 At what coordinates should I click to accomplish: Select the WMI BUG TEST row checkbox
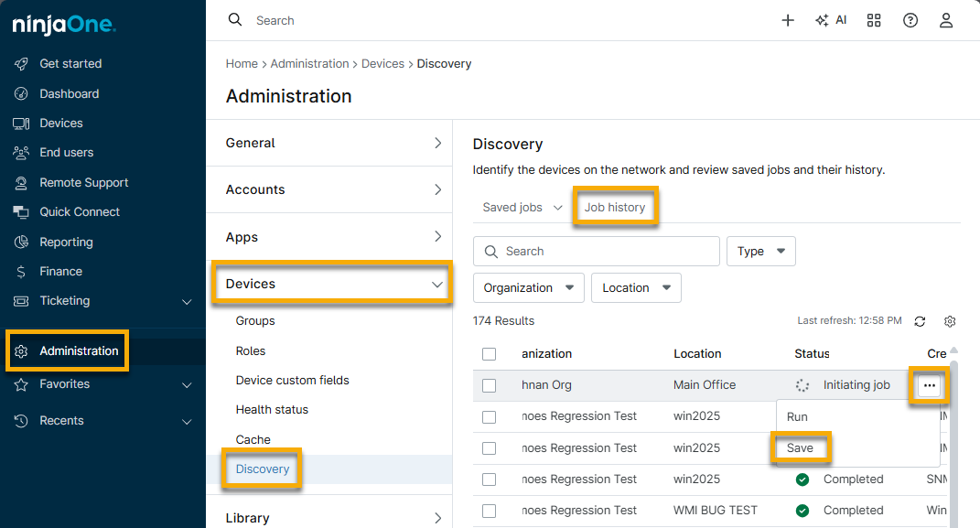[x=490, y=511]
